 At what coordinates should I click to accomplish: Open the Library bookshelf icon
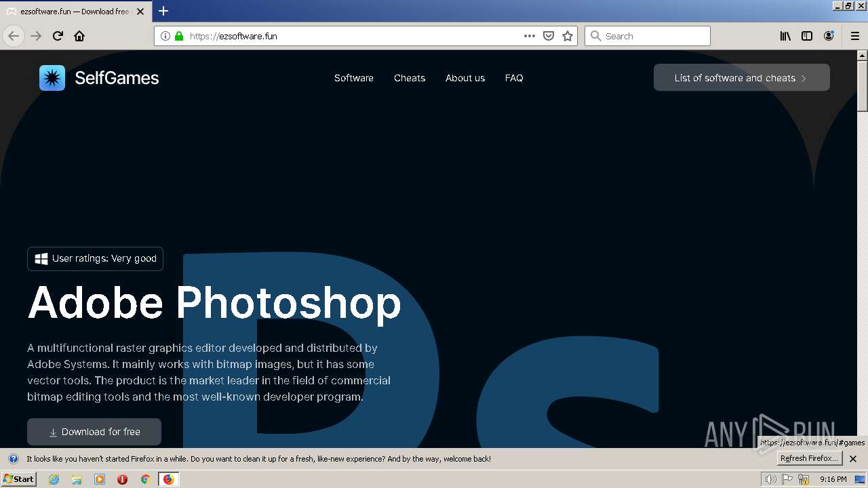click(785, 36)
